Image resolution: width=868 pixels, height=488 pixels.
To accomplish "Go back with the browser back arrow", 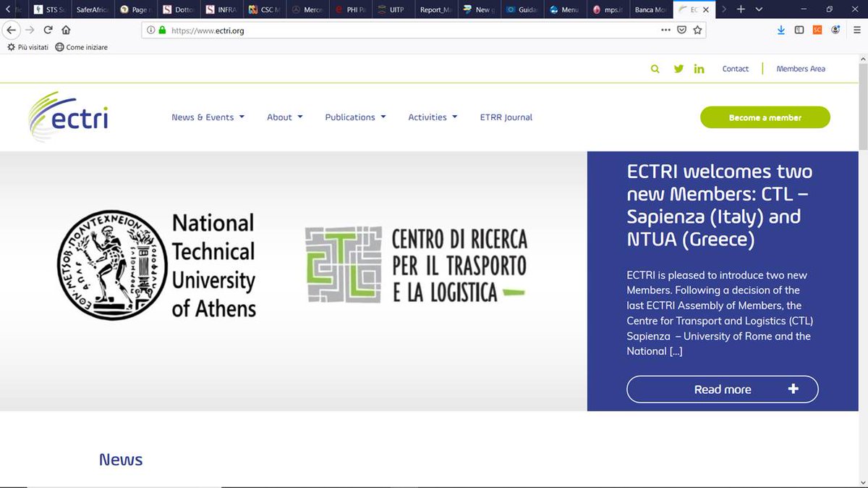I will 12,30.
